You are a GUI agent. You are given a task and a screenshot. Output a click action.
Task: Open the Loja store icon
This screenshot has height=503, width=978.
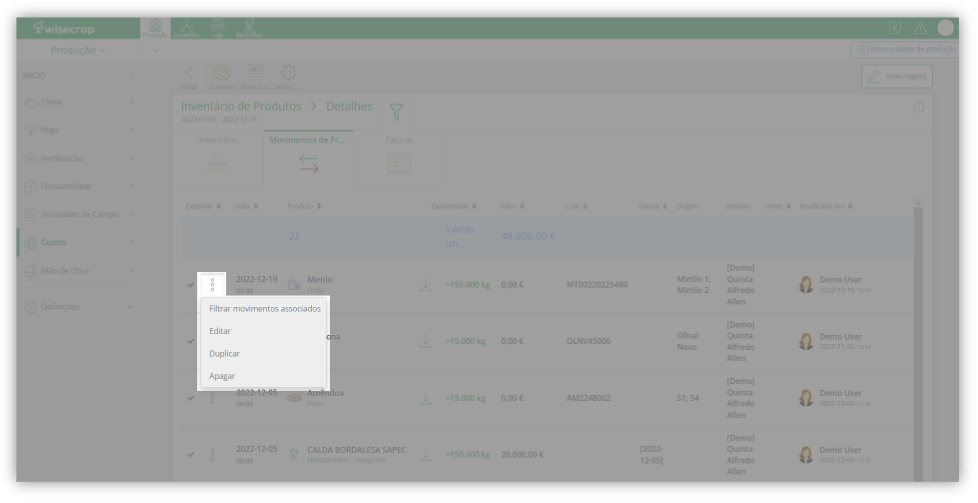[217, 28]
